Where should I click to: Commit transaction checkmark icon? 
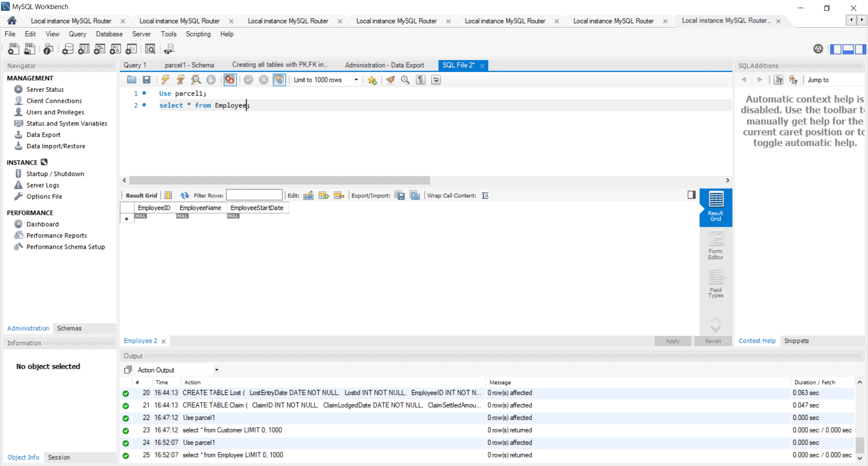pyautogui.click(x=248, y=80)
